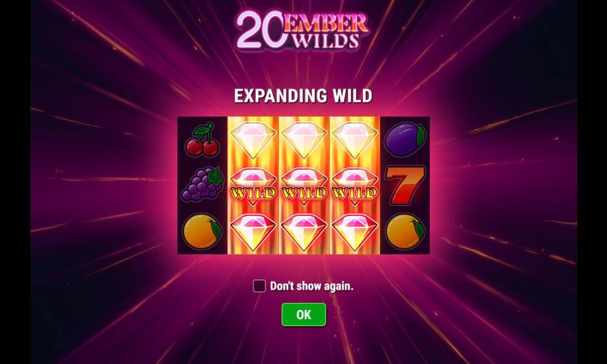Click bottom pink diamond on middle reel
607x364 pixels.
(x=304, y=233)
